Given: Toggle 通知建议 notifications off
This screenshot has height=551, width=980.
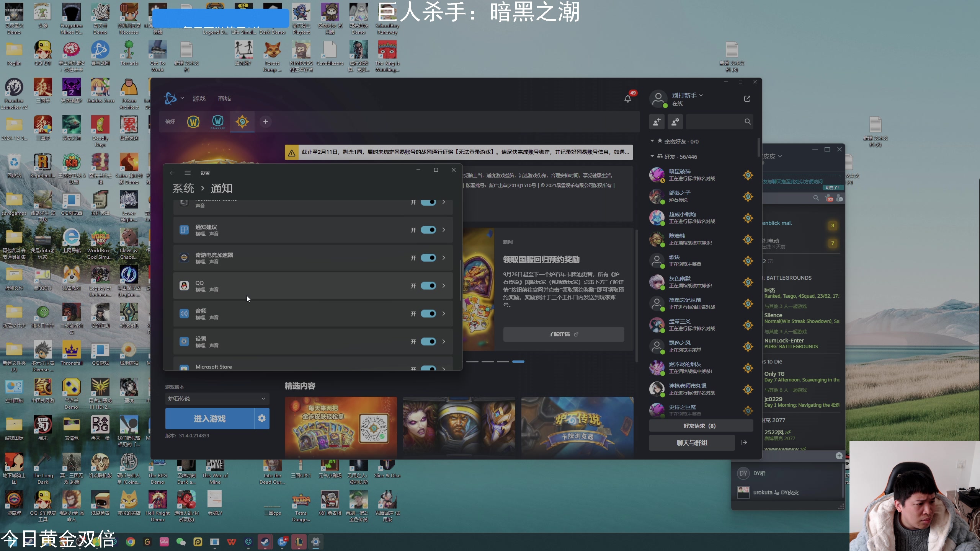Looking at the screenshot, I should [428, 230].
